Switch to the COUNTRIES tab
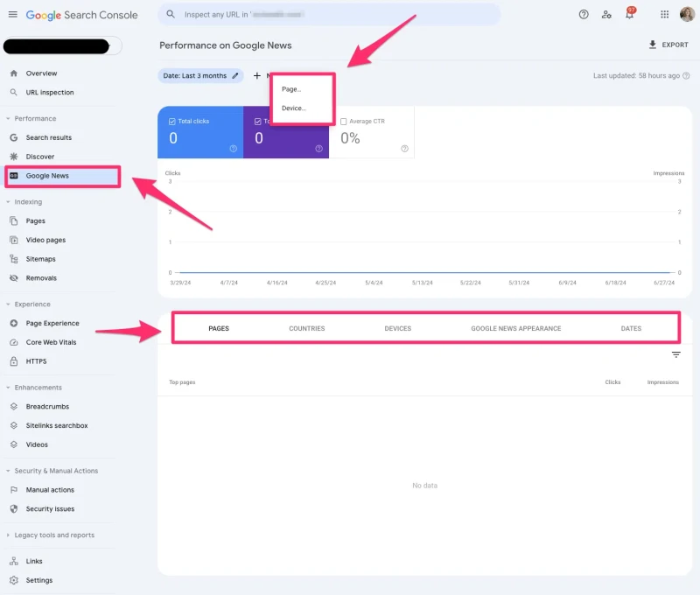The height and width of the screenshot is (595, 700). click(307, 328)
